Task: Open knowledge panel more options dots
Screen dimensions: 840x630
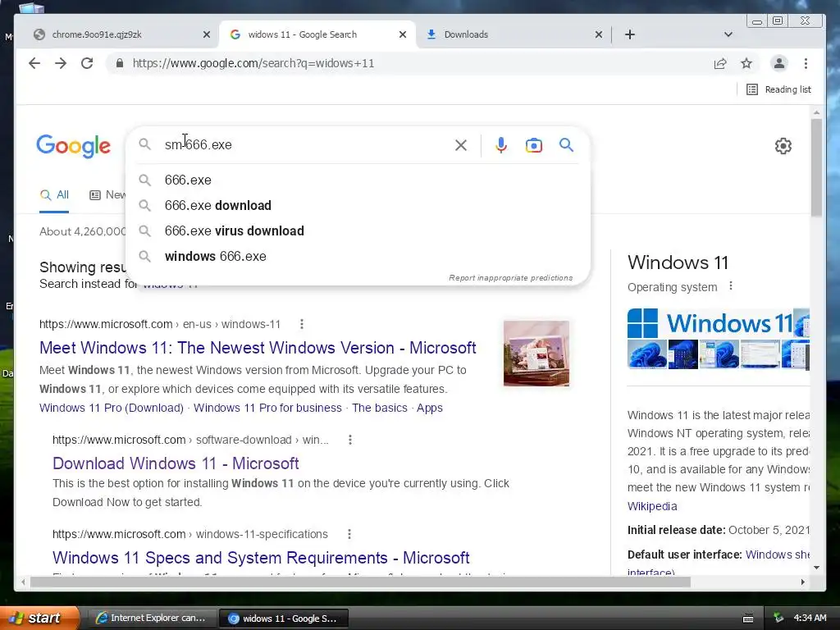Action: coord(731,286)
